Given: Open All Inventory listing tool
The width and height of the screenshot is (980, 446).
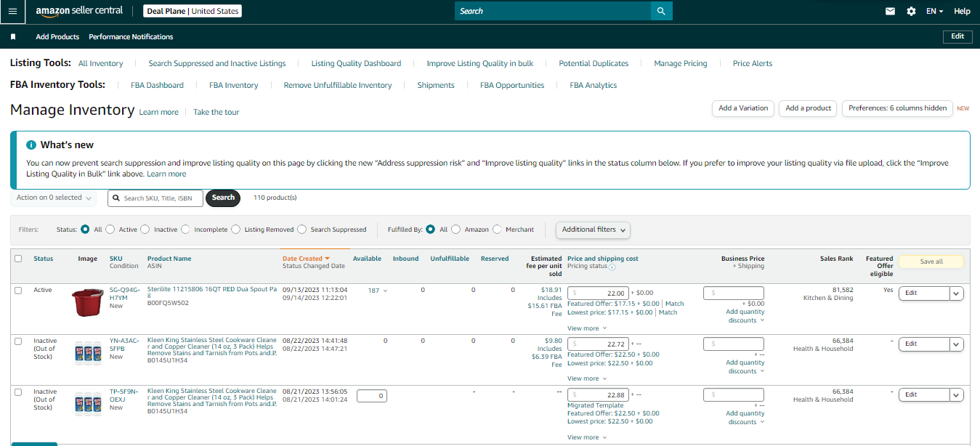Looking at the screenshot, I should pos(101,64).
